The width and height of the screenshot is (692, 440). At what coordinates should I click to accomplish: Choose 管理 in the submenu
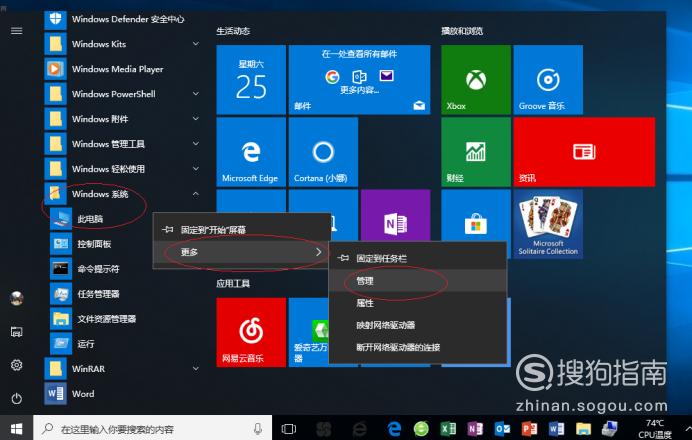(x=417, y=281)
